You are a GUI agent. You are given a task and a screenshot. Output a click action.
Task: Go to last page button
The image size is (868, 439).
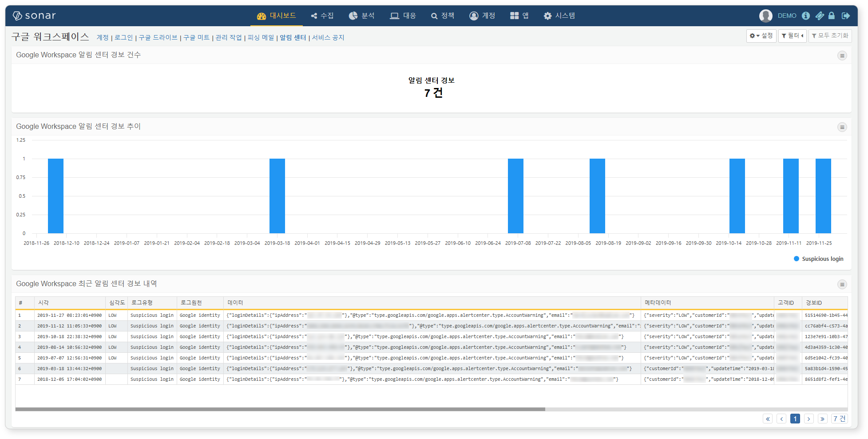click(823, 419)
